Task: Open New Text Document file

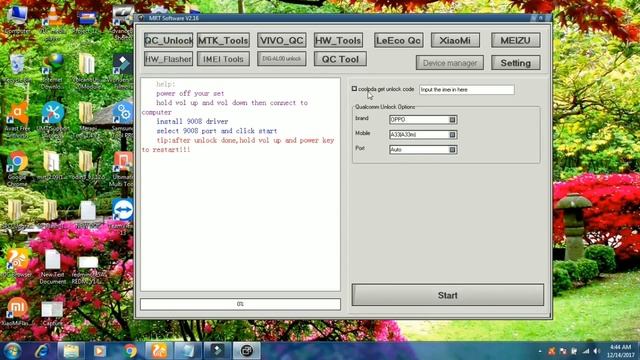Action: click(x=53, y=266)
